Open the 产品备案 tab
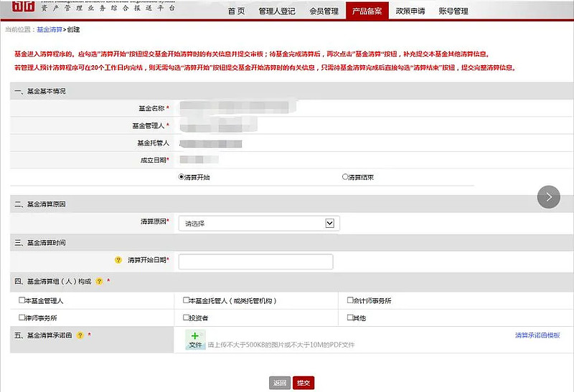This screenshot has height=392, width=574. [367, 11]
